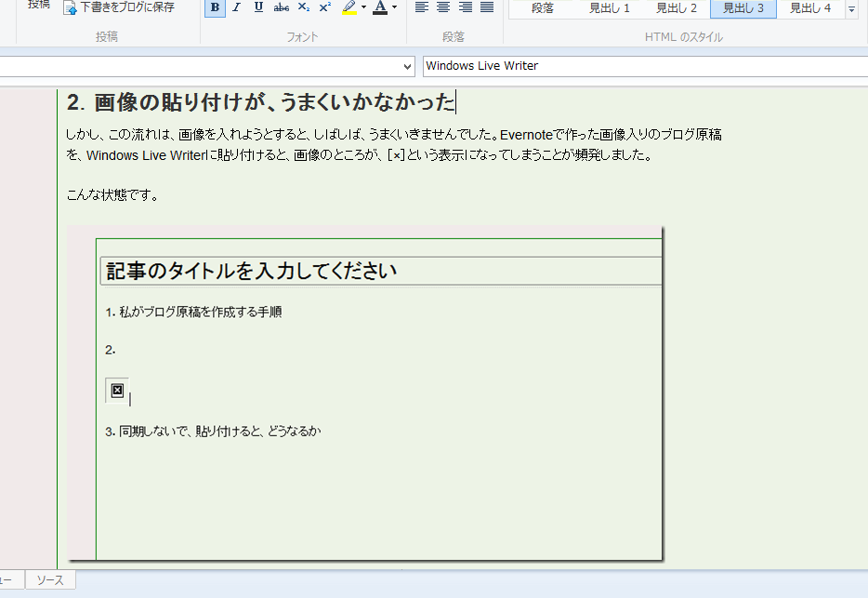Open font color dropdown arrow
The width and height of the screenshot is (868, 598).
[394, 7]
